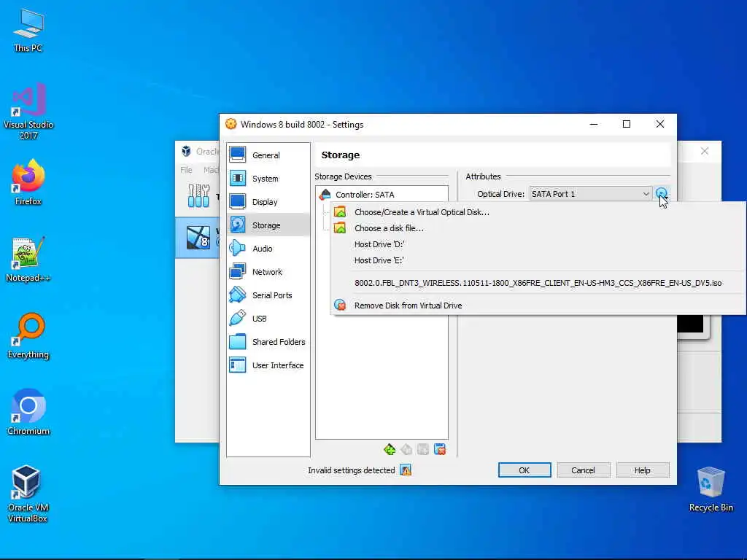Open the Recycle Bin desktop icon
747x560 pixels.
point(711,489)
